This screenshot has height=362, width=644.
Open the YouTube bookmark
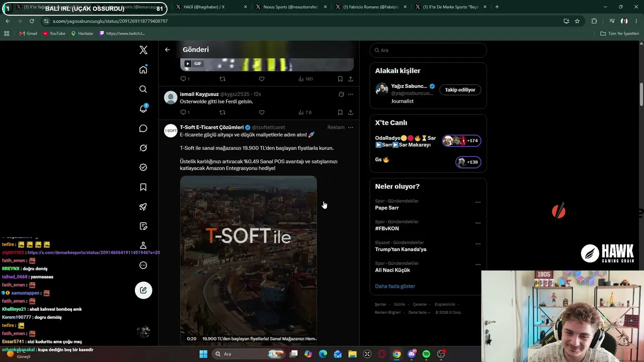click(54, 34)
